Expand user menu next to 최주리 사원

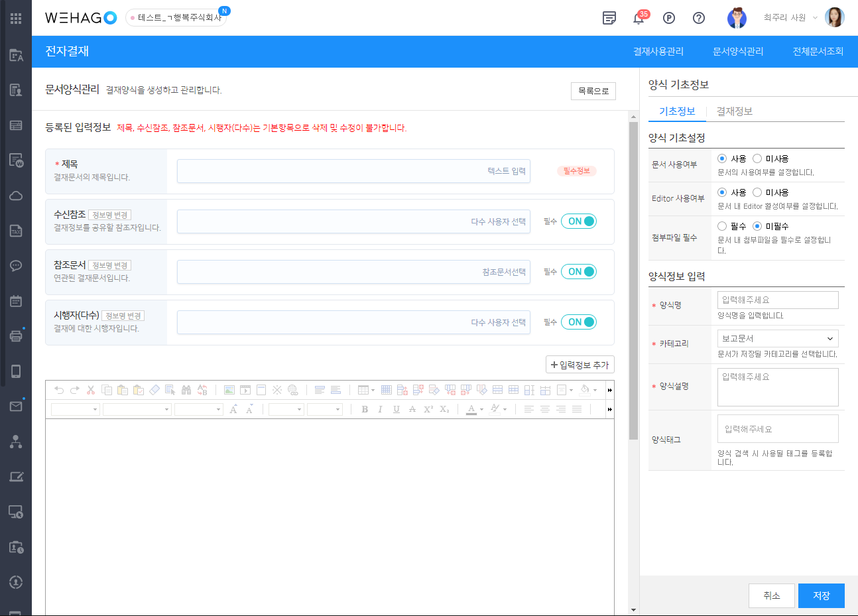(815, 18)
